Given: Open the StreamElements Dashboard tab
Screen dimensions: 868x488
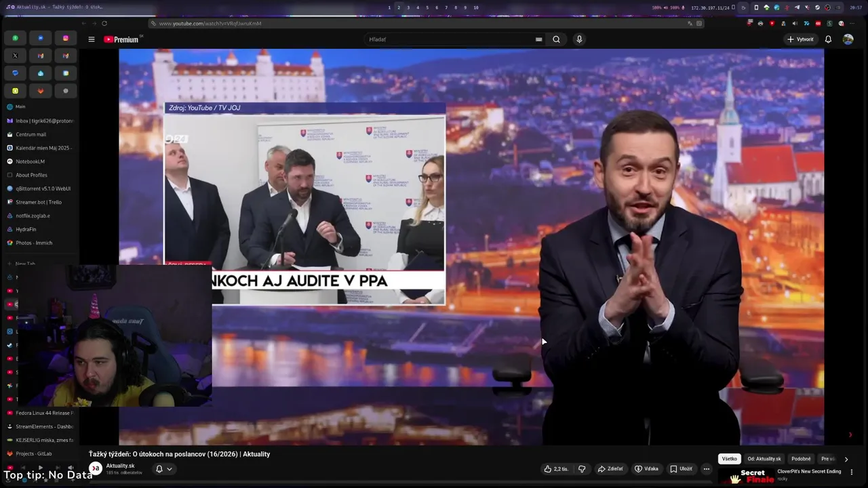Looking at the screenshot, I should (39, 426).
